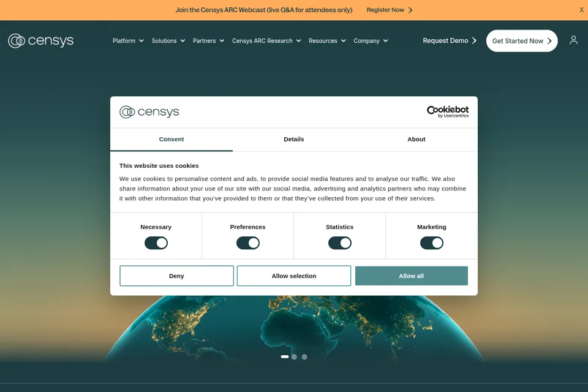Click the Request Demo link
The image size is (588, 392).
coord(450,40)
